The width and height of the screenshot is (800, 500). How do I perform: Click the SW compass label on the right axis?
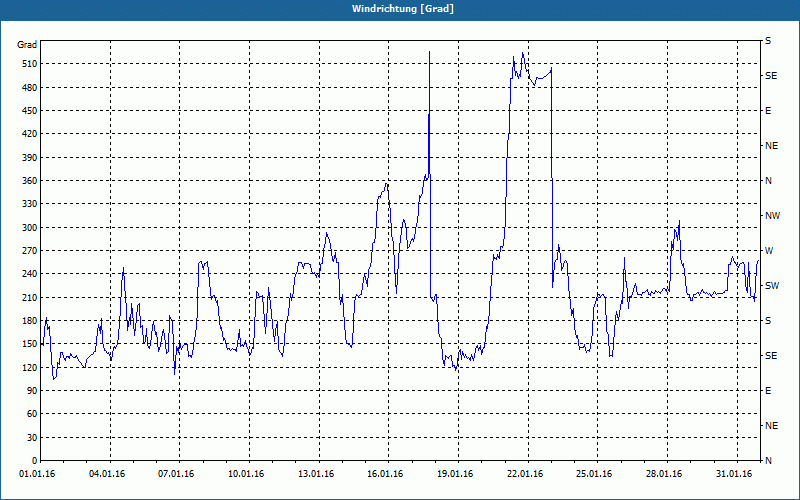(772, 286)
